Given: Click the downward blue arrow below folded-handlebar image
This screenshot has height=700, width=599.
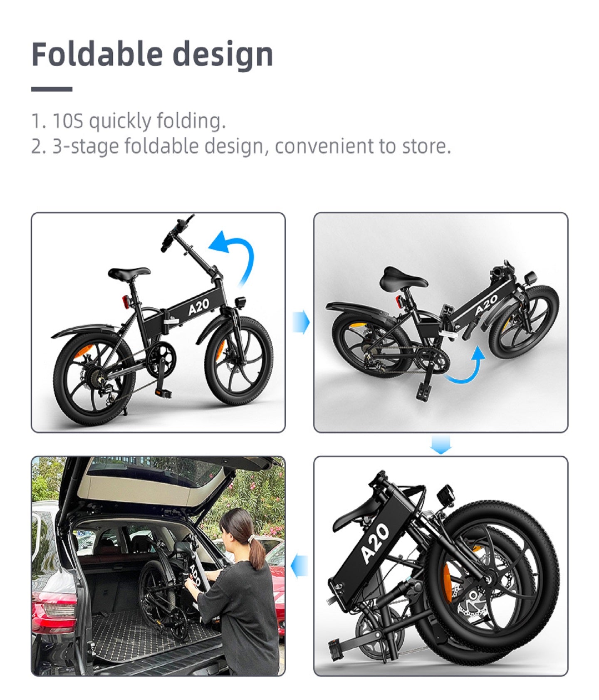Looking at the screenshot, I should (x=441, y=445).
